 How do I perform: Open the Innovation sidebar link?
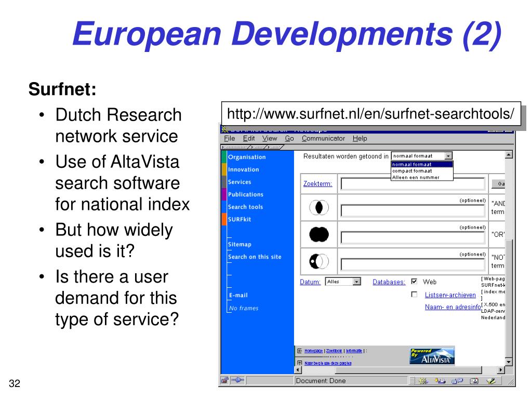243,170
